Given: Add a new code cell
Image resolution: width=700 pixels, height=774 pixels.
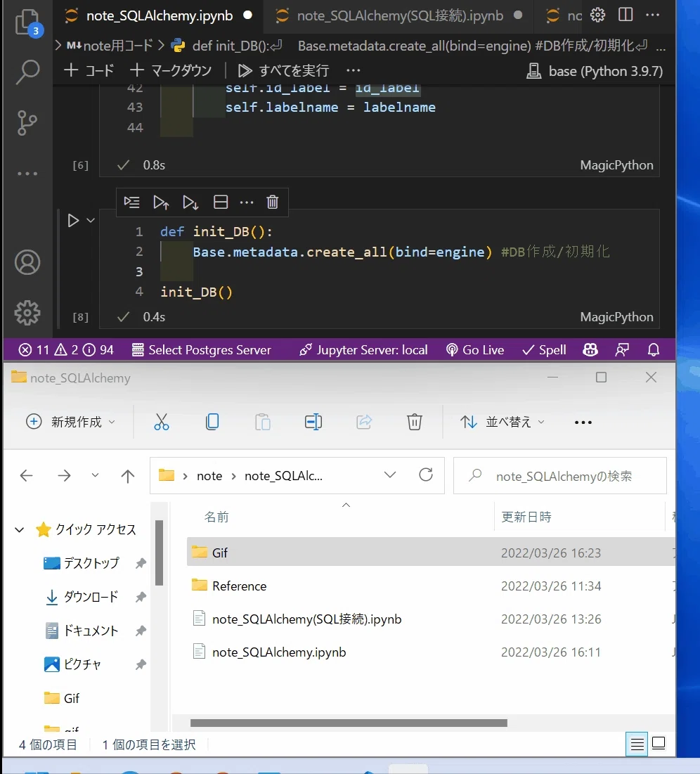Looking at the screenshot, I should (89, 70).
